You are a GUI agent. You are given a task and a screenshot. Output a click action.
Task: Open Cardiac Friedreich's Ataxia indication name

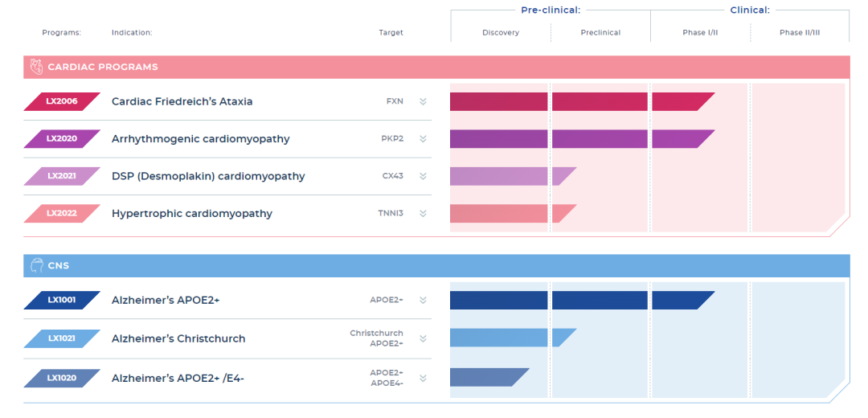(x=182, y=101)
